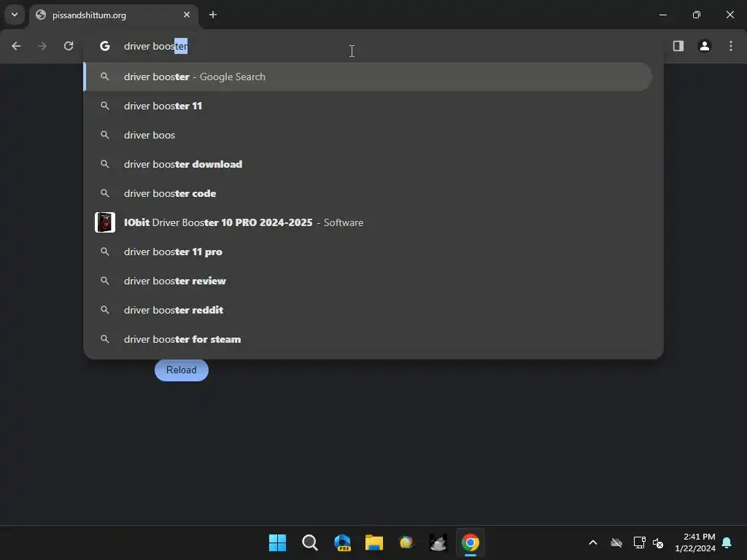Open the network status tray icon
747x560 pixels.
[639, 542]
